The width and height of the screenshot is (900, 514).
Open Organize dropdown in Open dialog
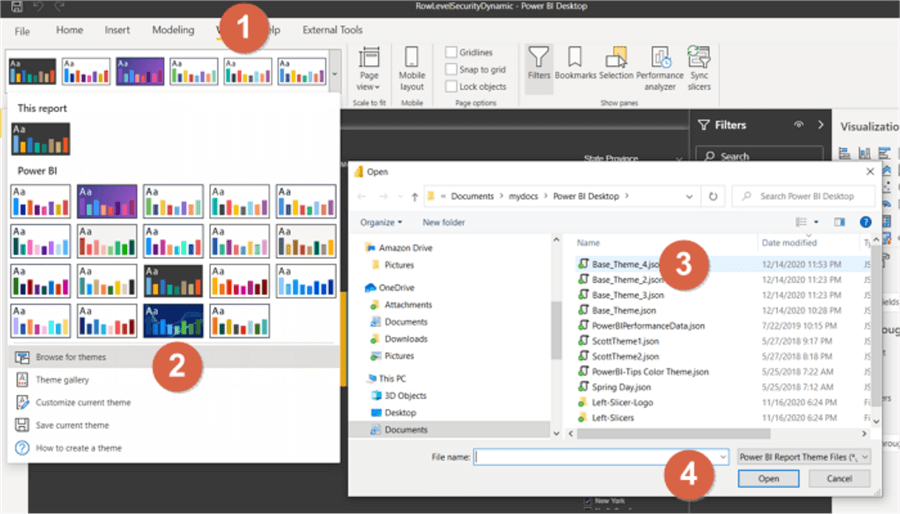pos(381,223)
